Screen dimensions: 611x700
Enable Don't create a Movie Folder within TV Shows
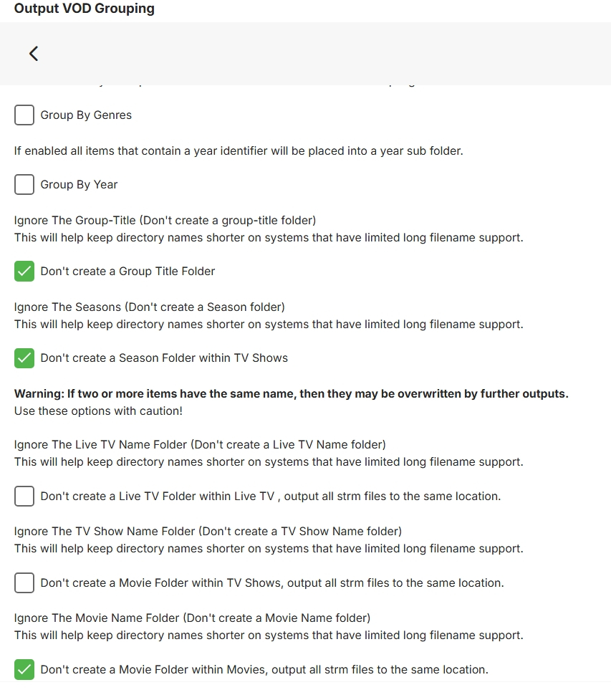[24, 582]
